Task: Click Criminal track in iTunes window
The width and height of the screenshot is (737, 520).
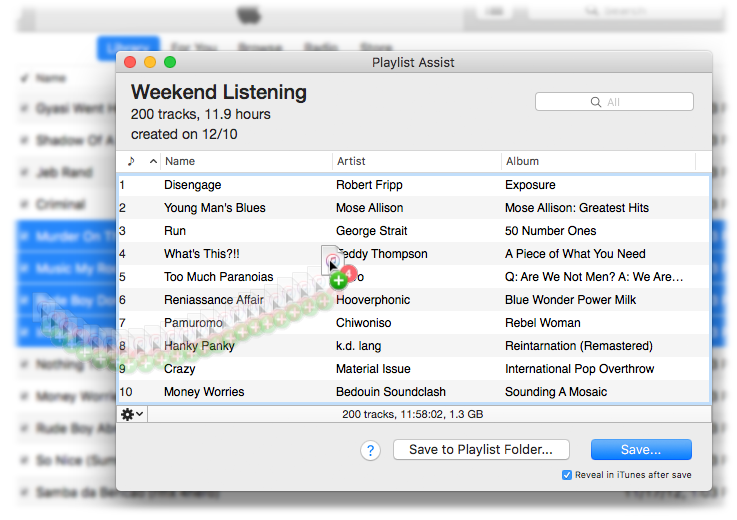Action: 61,205
